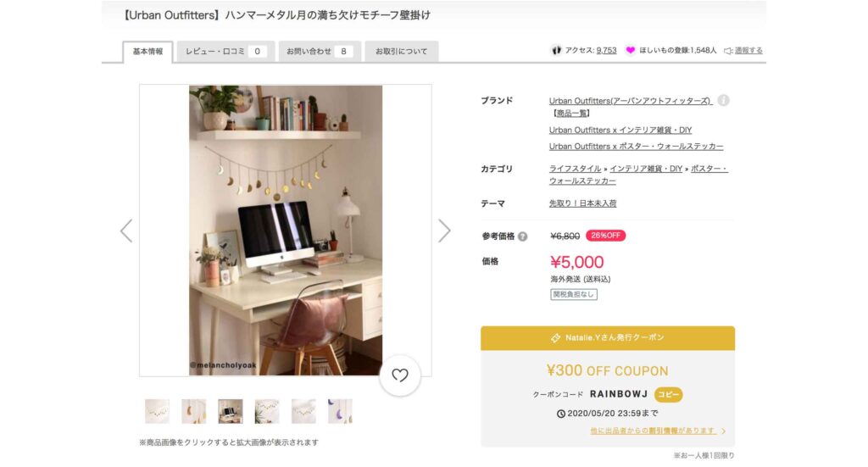Select the 基本情報 tab

tap(147, 52)
